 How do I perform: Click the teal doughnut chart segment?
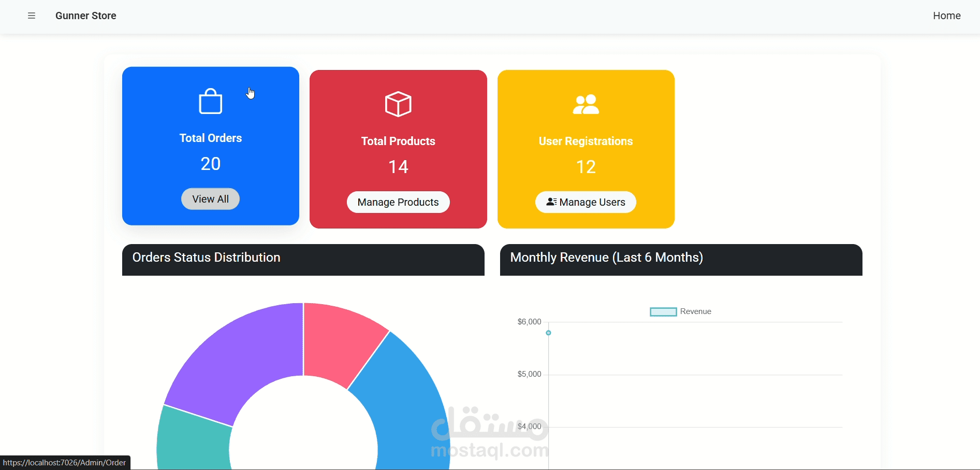coord(194,440)
